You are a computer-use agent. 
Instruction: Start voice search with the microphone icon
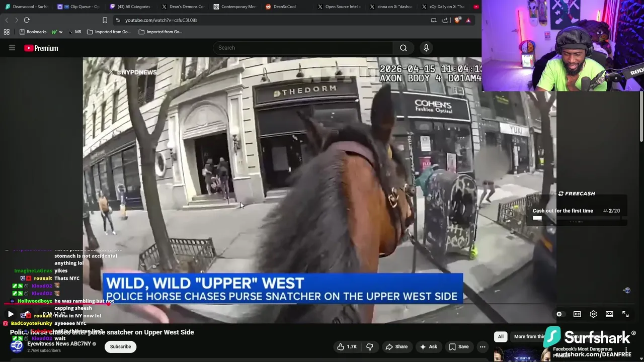[426, 48]
